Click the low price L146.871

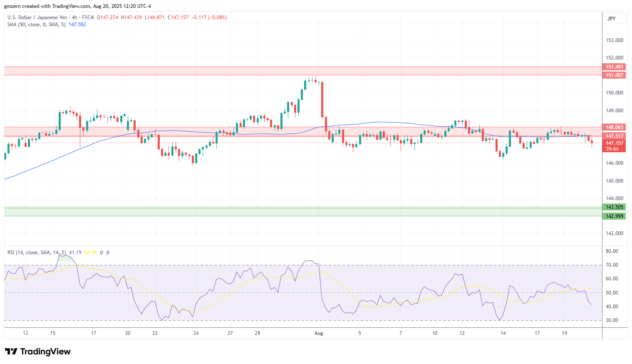(154, 17)
